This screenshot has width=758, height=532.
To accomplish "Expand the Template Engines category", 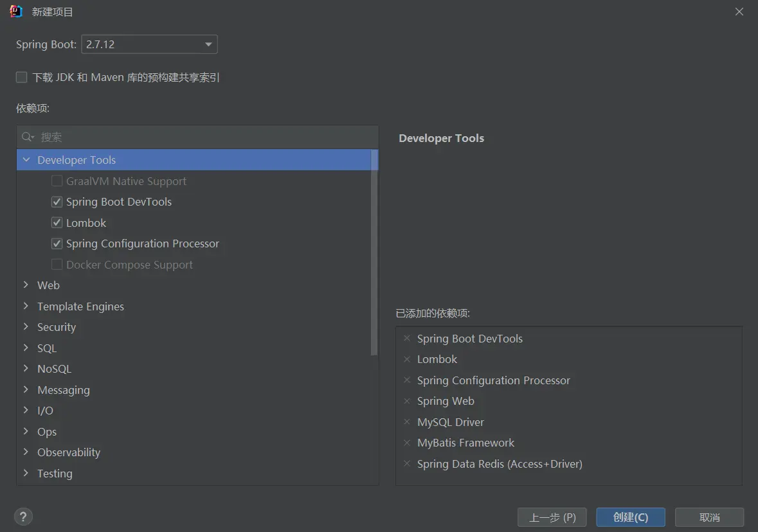I will (26, 306).
